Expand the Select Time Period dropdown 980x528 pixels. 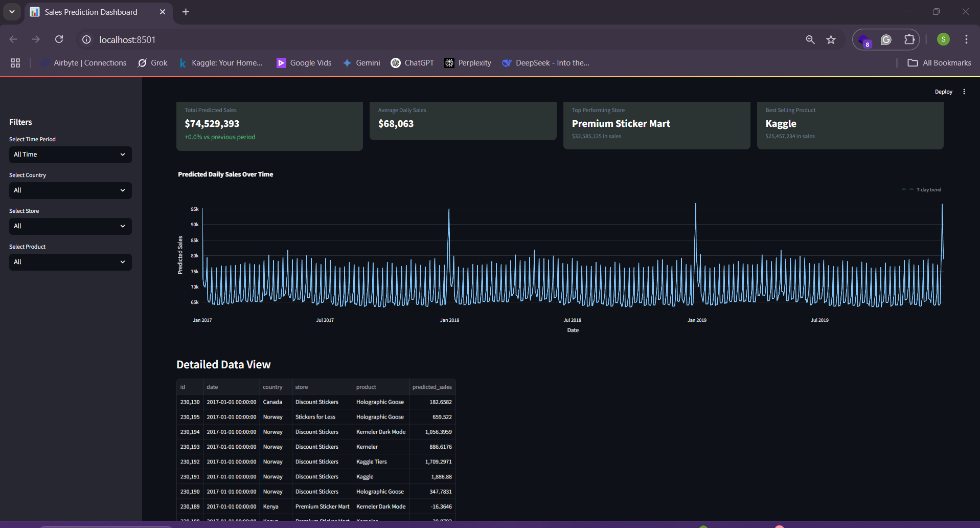coord(71,155)
